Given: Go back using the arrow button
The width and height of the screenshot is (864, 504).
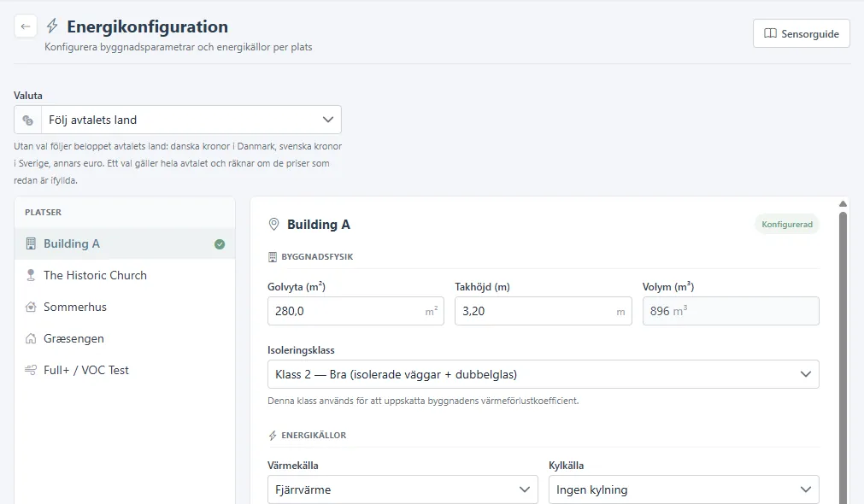Looking at the screenshot, I should [x=26, y=26].
